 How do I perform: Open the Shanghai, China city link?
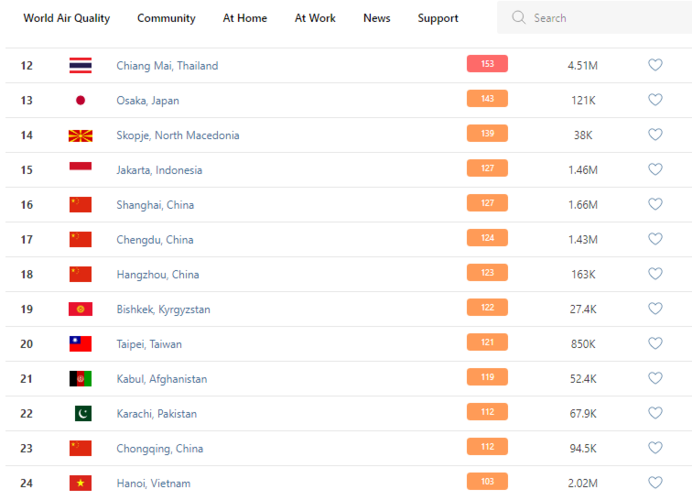click(x=155, y=205)
